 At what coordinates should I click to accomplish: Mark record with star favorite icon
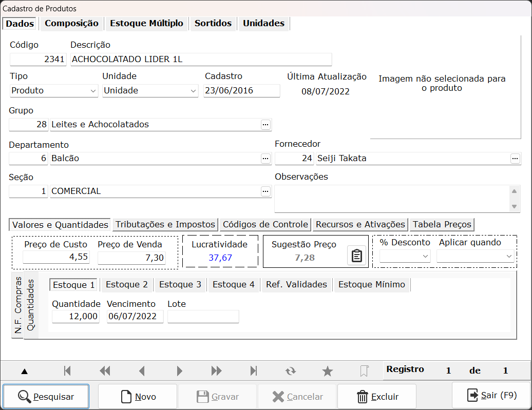pos(328,372)
